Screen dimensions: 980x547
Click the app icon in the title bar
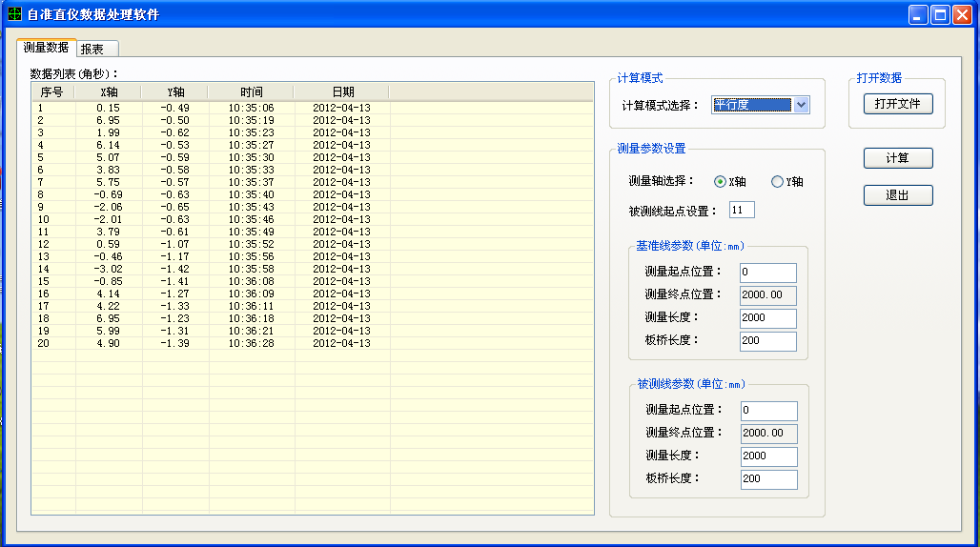[x=14, y=14]
